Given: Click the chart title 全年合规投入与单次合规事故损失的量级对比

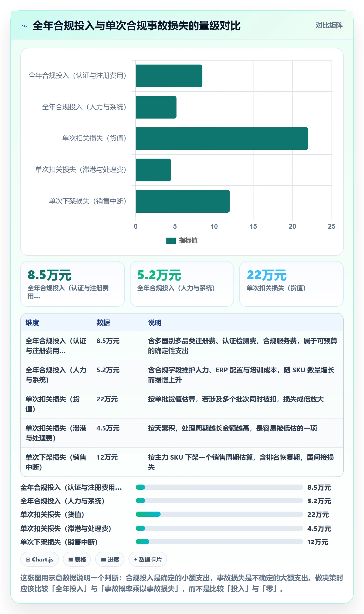Looking at the screenshot, I should pos(137,26).
